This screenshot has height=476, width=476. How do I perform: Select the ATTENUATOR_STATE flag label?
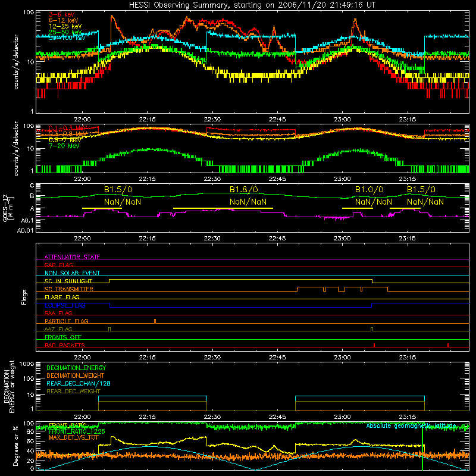(72, 257)
